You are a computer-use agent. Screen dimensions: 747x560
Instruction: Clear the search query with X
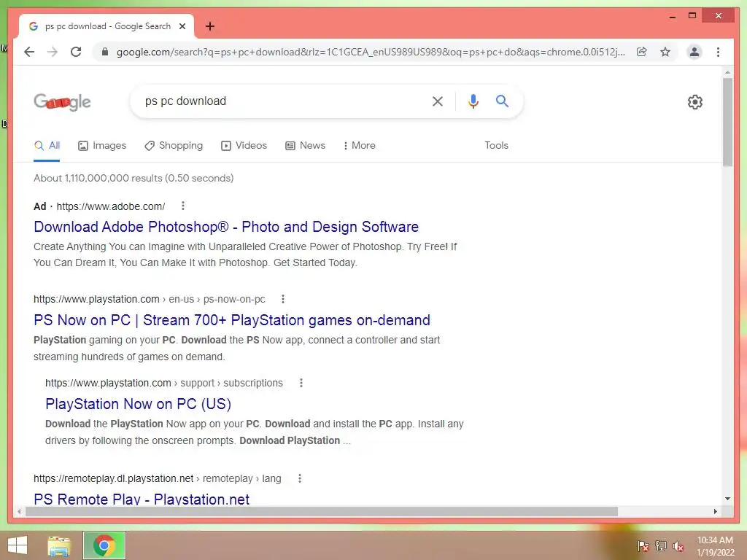438,101
